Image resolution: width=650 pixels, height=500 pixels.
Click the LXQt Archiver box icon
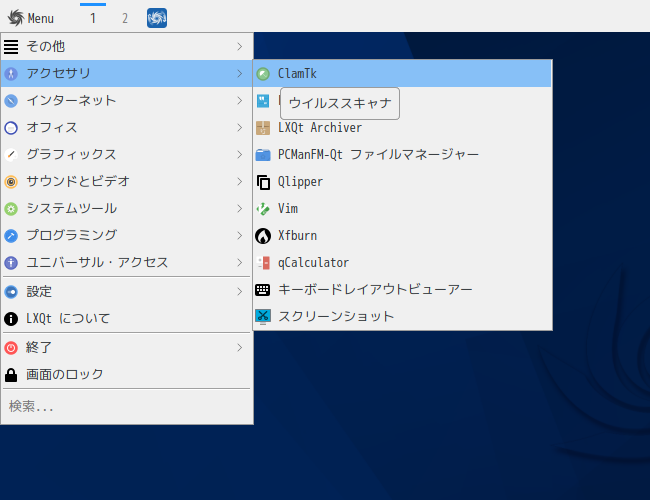263,128
